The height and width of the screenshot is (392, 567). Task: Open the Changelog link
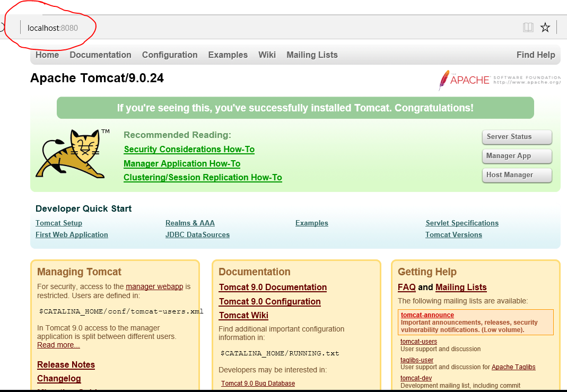[x=59, y=379]
